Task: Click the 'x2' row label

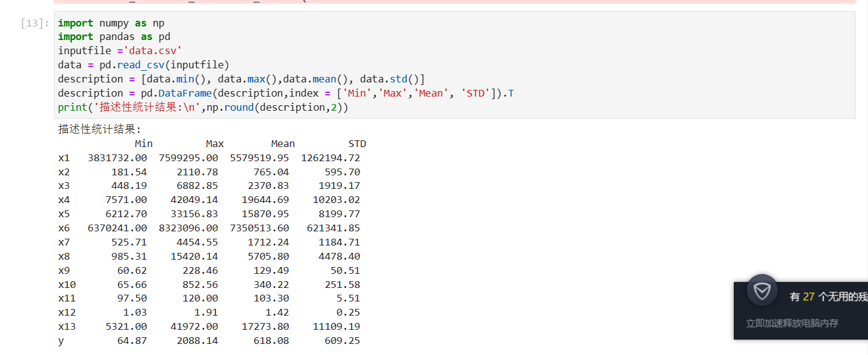Action: (64, 172)
